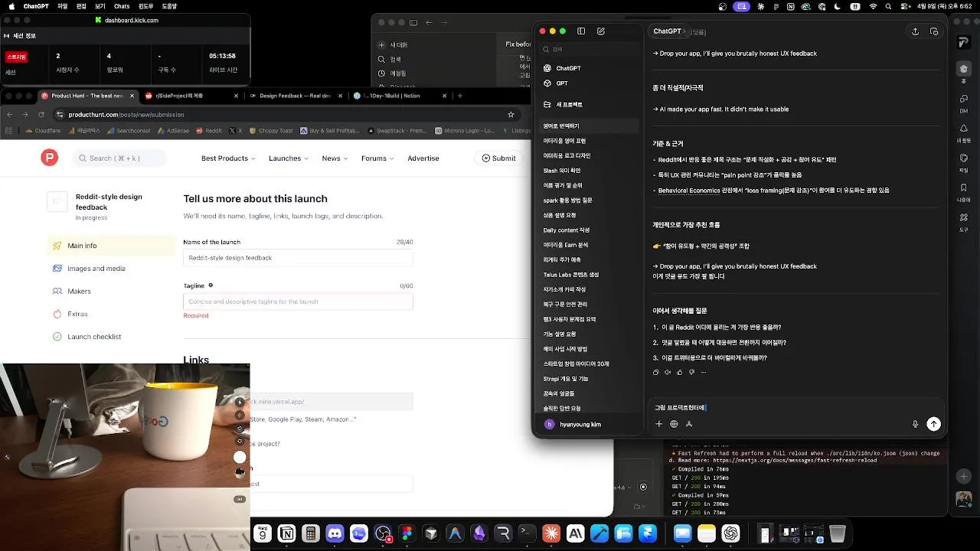The height and width of the screenshot is (551, 980).
Task: Open the Tagline info tooltip icon
Action: click(211, 285)
